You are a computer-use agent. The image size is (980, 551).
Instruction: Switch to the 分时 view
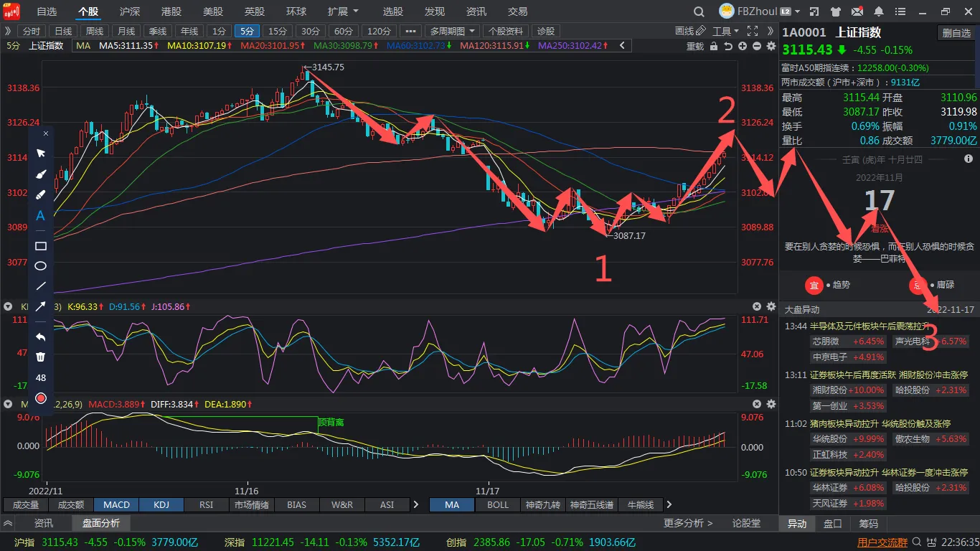click(32, 31)
